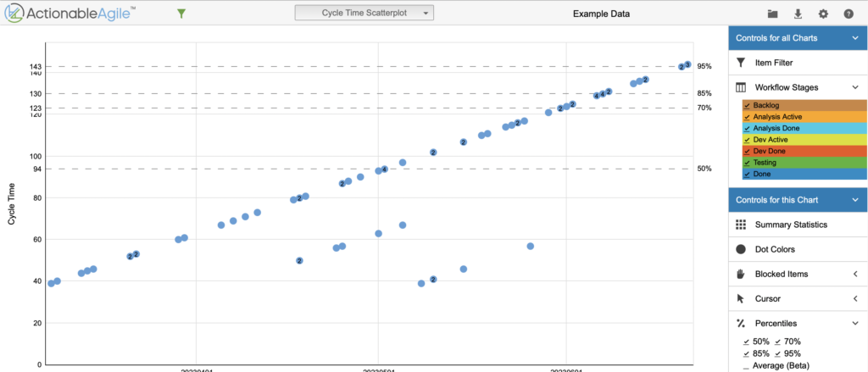Open the Cycle Time Scatterplot dropdown
Viewport: 868px width, 372px height.
(364, 13)
